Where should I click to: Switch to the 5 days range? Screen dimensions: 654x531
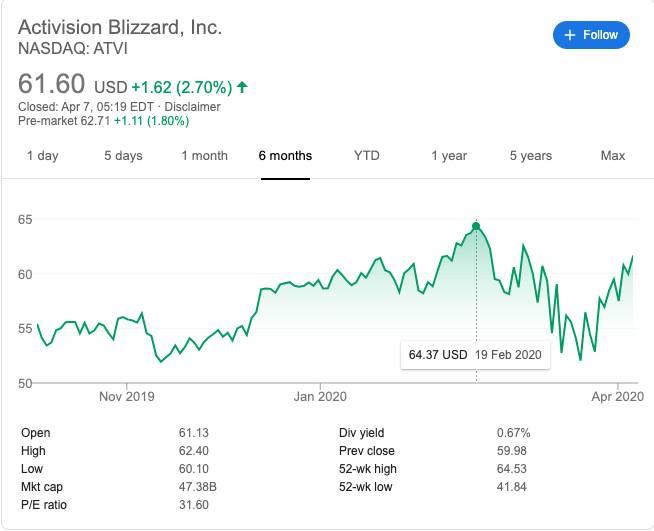click(123, 156)
